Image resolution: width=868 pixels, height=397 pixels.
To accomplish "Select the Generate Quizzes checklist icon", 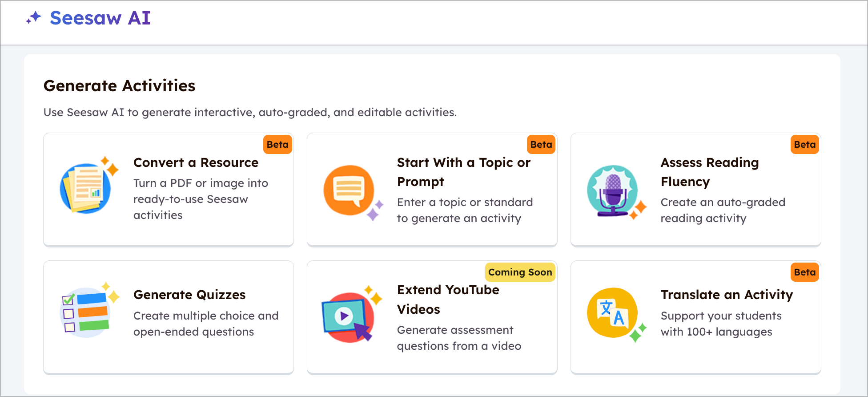I will [86, 312].
